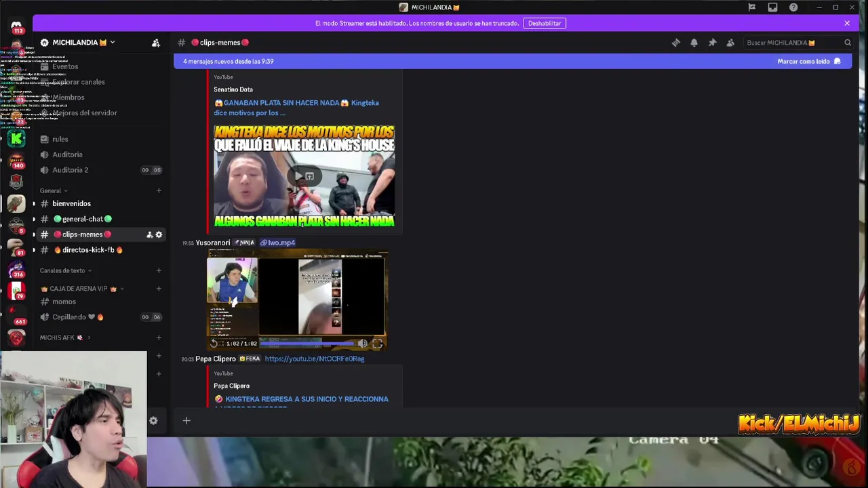Open clips-memes channel settings gear
This screenshot has width=868, height=488.
coord(159,235)
